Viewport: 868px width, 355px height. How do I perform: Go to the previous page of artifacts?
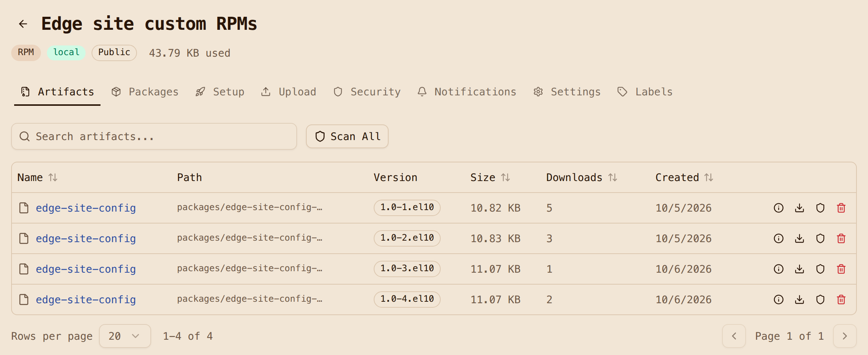click(734, 336)
